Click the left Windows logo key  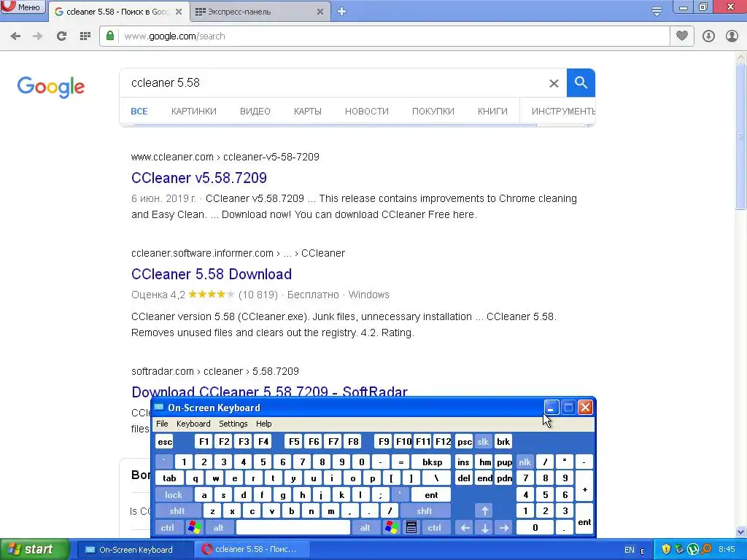point(194,528)
